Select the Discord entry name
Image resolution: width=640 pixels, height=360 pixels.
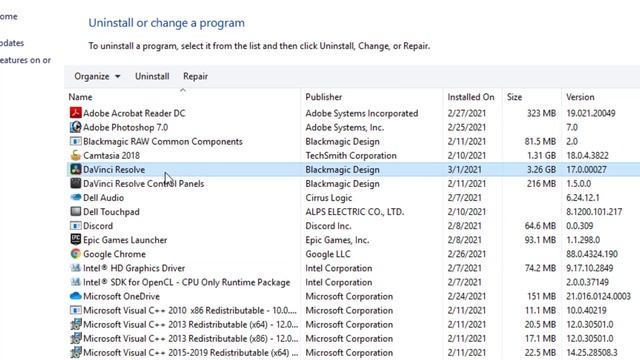98,226
